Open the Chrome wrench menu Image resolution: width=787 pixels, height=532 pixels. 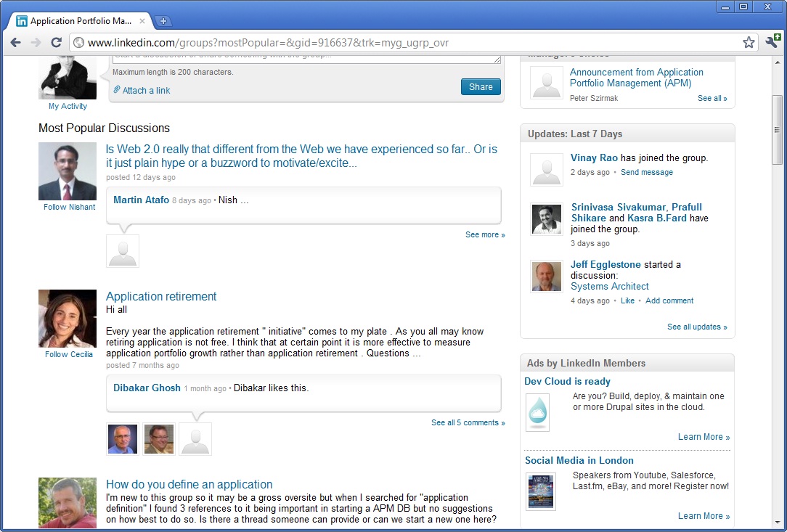773,41
